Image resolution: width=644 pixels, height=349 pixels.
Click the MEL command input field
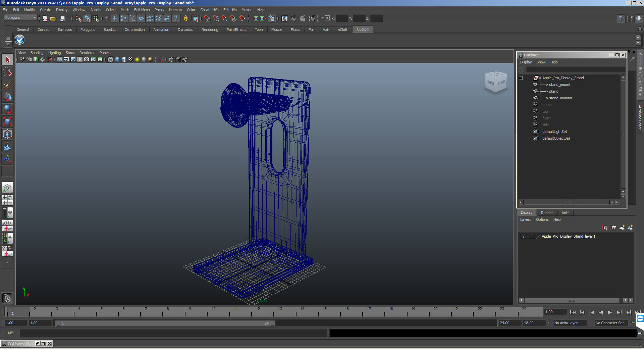[173, 333]
